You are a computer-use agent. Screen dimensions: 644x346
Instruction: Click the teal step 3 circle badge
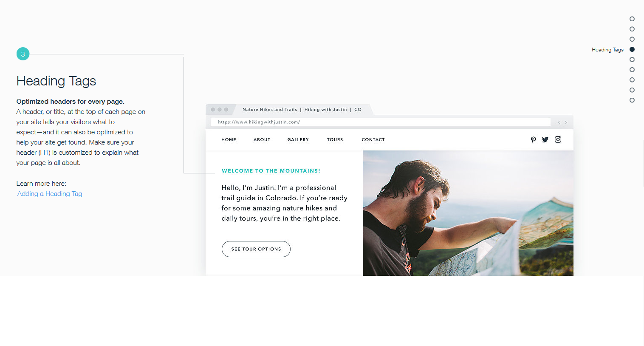(x=23, y=54)
